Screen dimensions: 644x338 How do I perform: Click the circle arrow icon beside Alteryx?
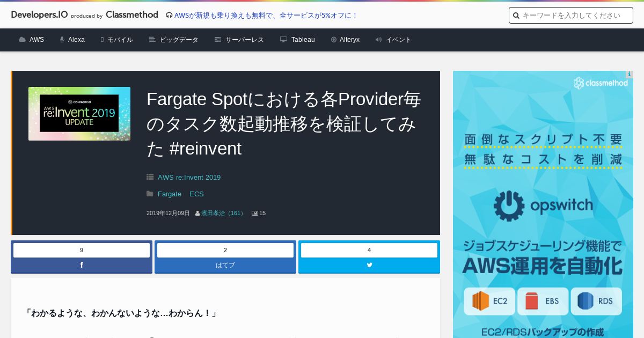(334, 40)
